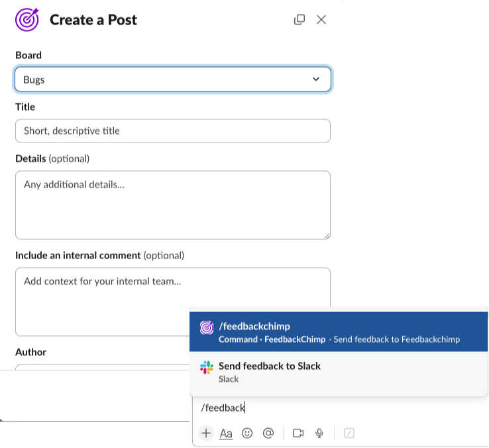
Task: Click into the Details text area
Action: pos(172,205)
